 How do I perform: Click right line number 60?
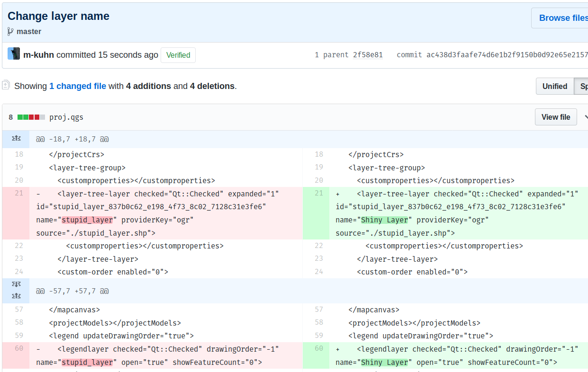pos(319,348)
